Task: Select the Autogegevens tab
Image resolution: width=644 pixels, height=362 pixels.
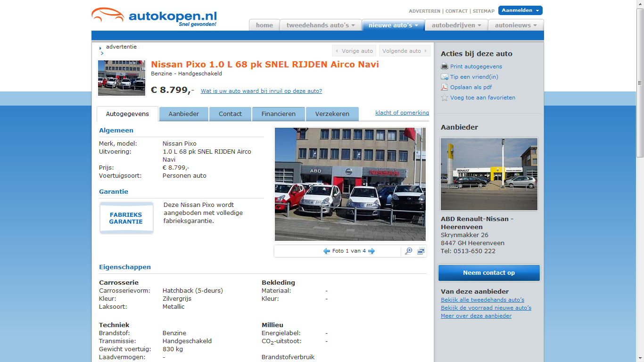Action: (x=127, y=114)
